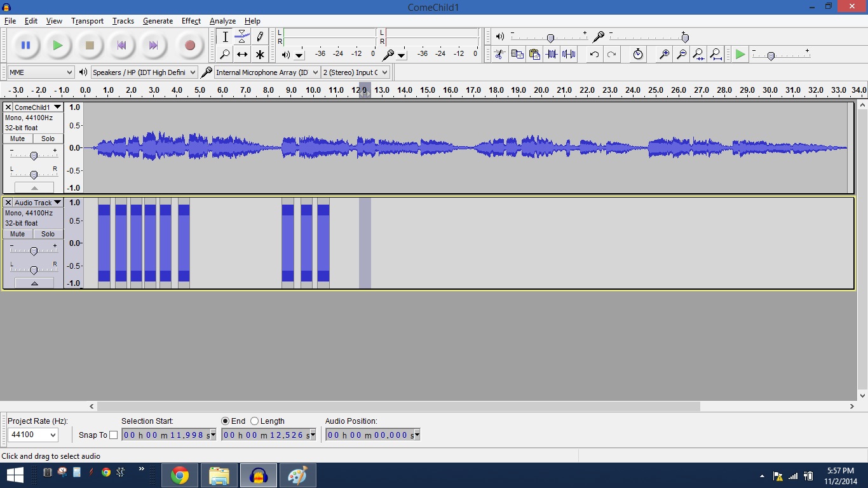This screenshot has width=868, height=488.
Task: Open the Transport menu
Action: pos(88,21)
